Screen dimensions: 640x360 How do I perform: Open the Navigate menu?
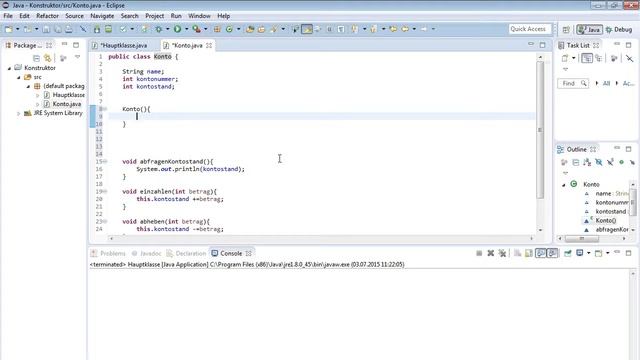(x=102, y=16)
